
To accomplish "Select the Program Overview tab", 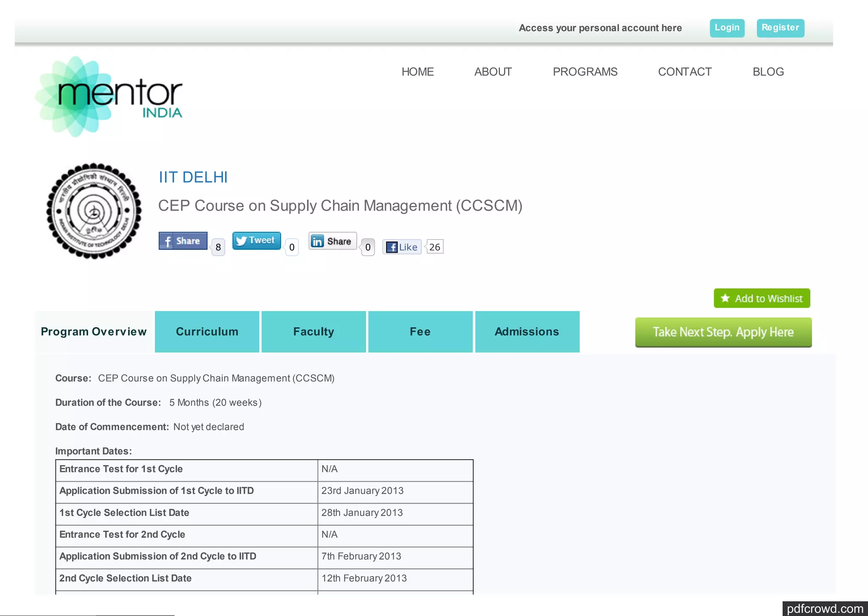I will [x=94, y=332].
